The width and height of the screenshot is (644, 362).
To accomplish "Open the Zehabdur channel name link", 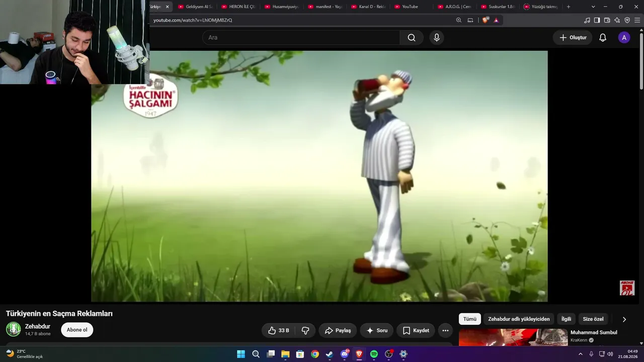I will 38,326.
